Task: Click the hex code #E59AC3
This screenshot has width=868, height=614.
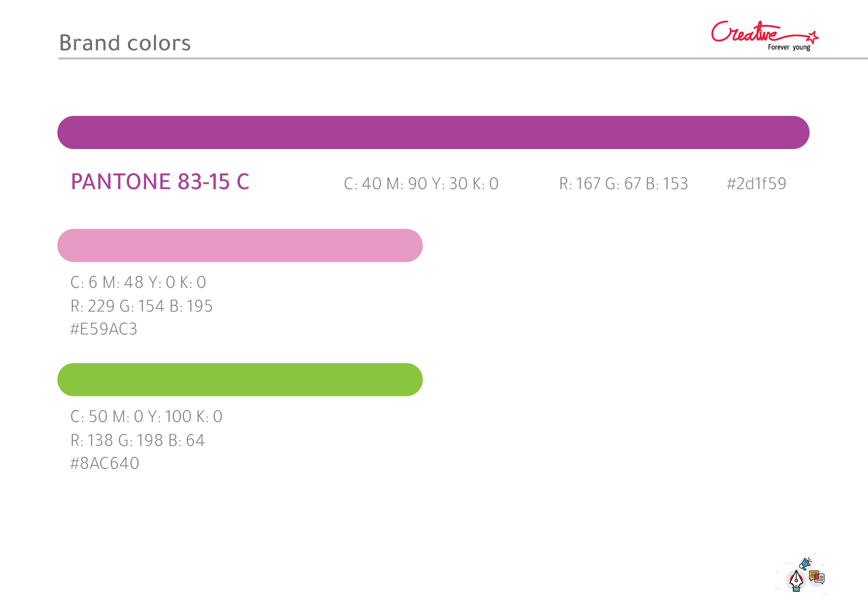Action: point(104,329)
